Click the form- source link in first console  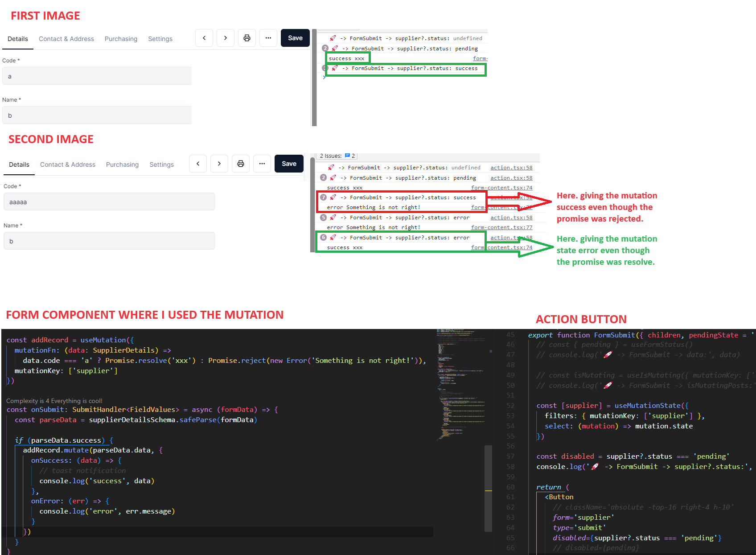(x=480, y=58)
